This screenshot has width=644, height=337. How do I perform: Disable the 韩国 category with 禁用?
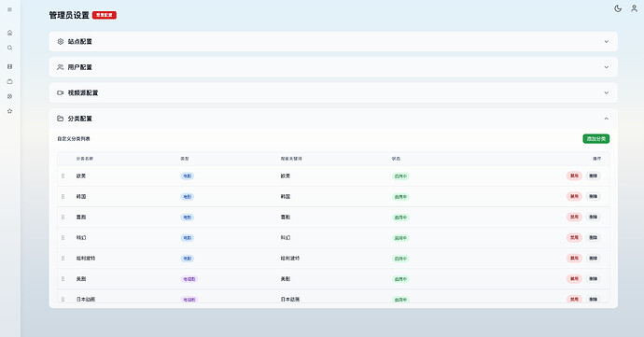click(x=574, y=196)
